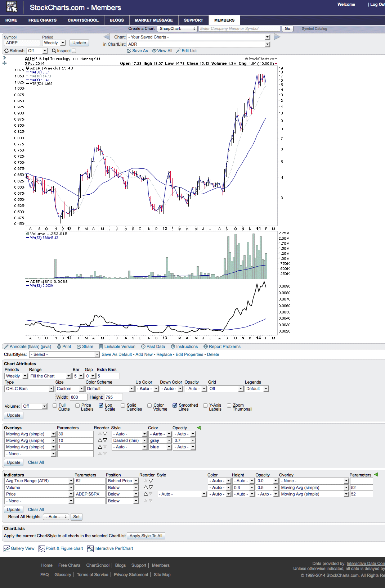Open the Period Weekly dropdown

pyautogui.click(x=54, y=43)
